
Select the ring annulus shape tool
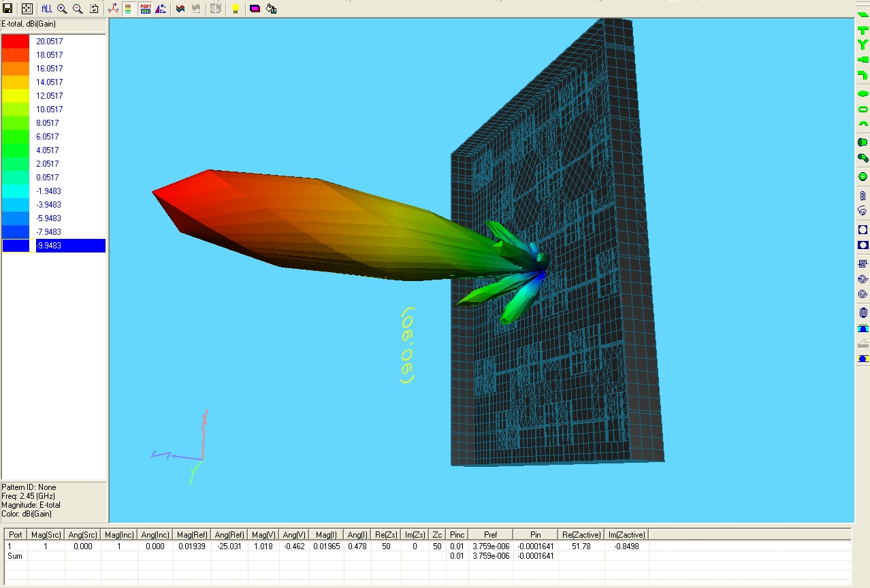tap(863, 109)
